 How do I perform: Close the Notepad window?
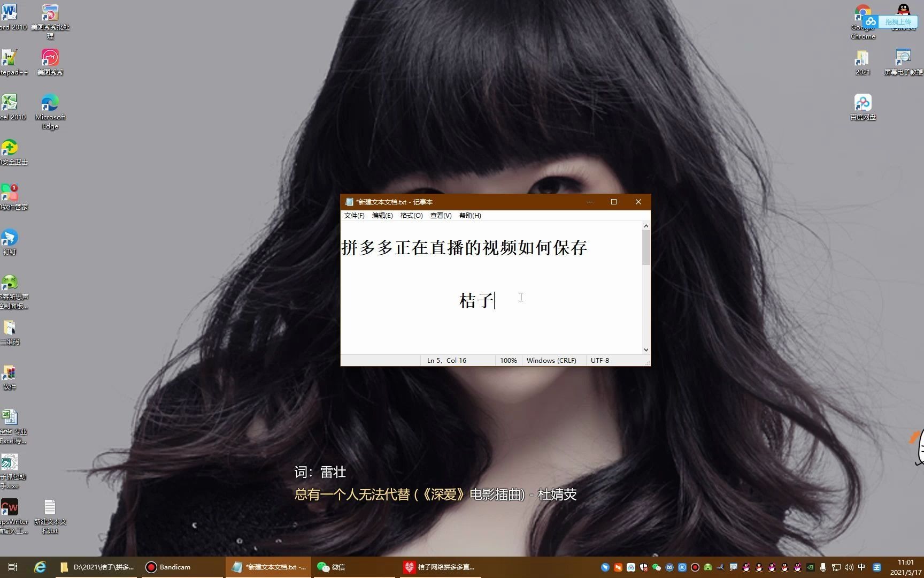pos(638,202)
